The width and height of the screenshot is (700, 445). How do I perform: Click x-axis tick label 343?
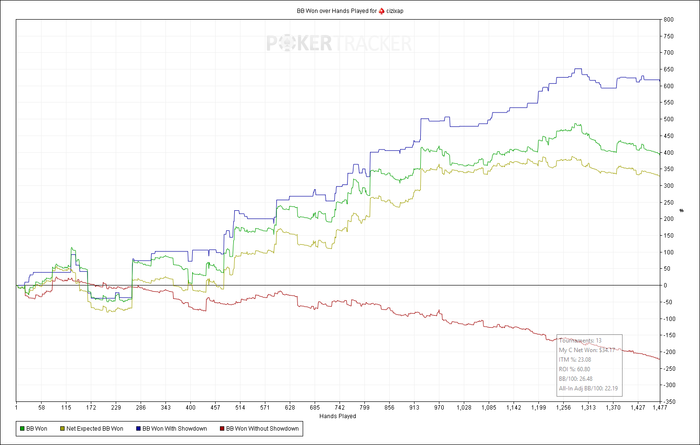pos(166,408)
